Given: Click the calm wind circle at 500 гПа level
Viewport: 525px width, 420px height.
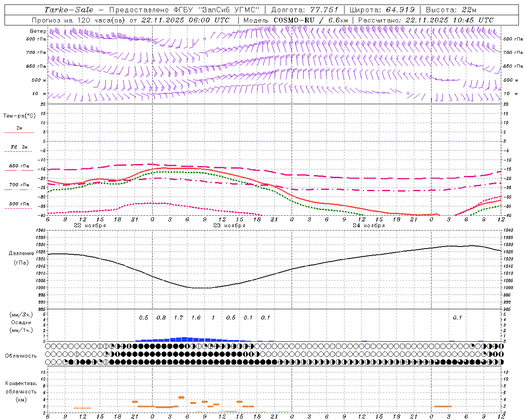Looking at the screenshot, I should [205, 39].
